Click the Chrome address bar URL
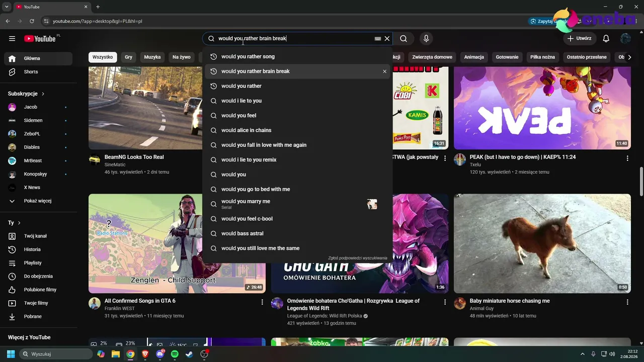Viewport: 644px width, 362px height. (98, 21)
